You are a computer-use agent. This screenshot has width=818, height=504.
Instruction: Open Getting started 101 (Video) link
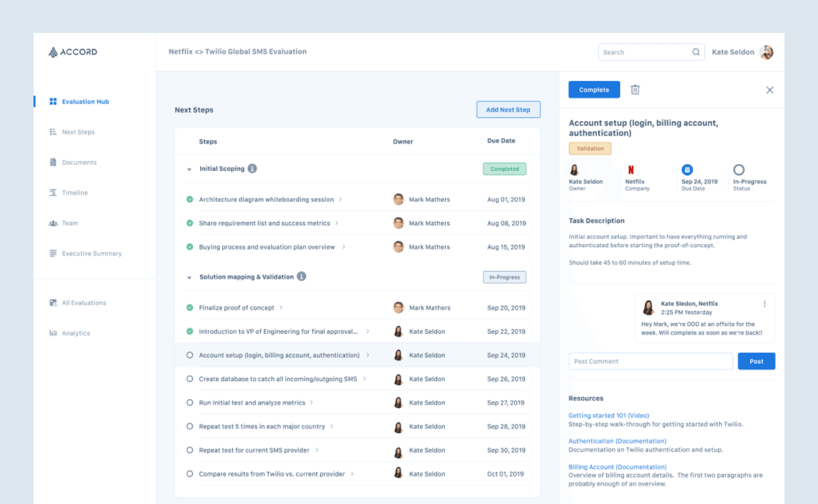pos(609,415)
